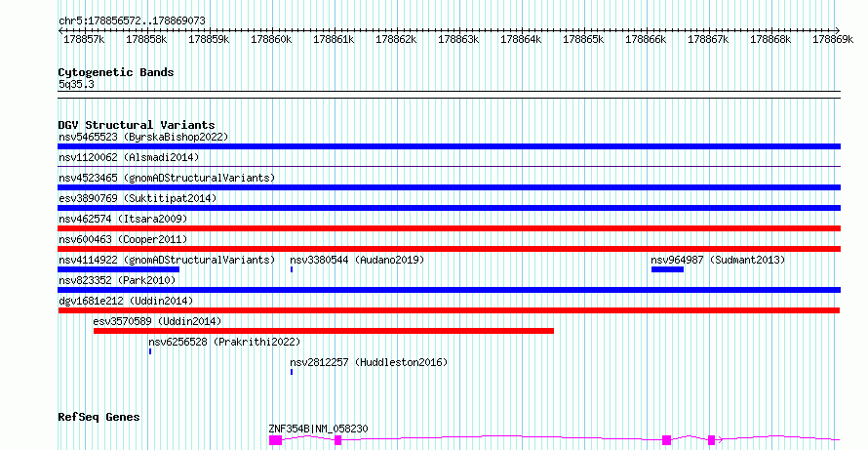Click the 178862k ruler position

pos(396,40)
